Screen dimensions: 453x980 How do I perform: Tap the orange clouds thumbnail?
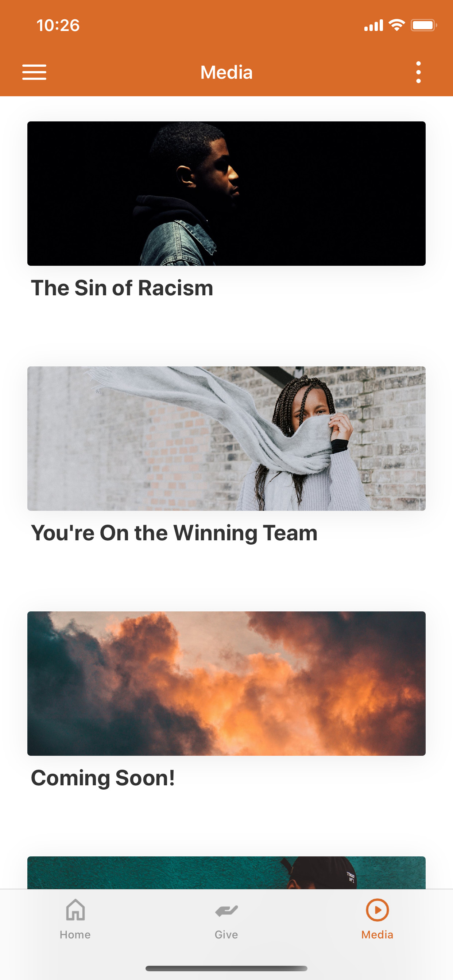tap(226, 683)
